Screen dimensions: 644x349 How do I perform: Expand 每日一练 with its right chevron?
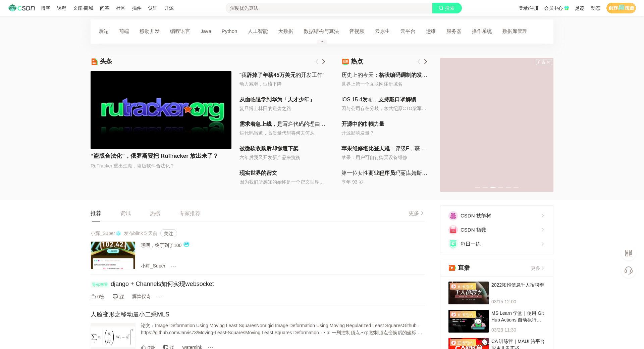(x=543, y=244)
